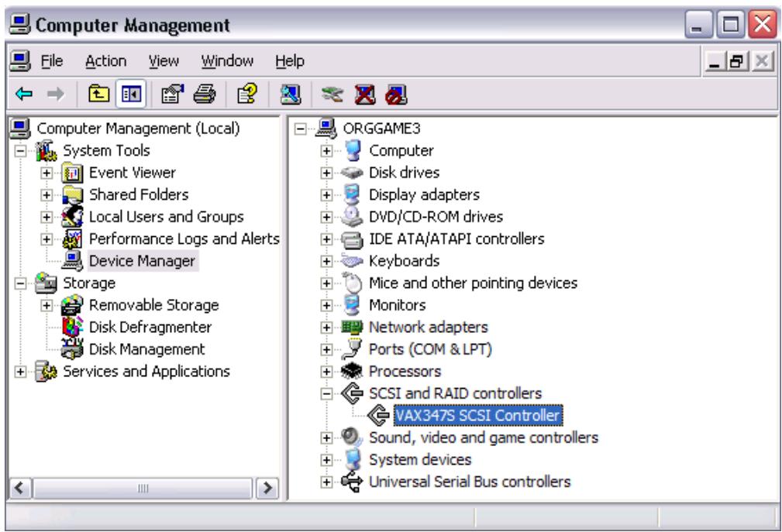Screen dimensions: 782x532
Task: Click the Performance Logs and Alerts icon
Action: [x=72, y=239]
